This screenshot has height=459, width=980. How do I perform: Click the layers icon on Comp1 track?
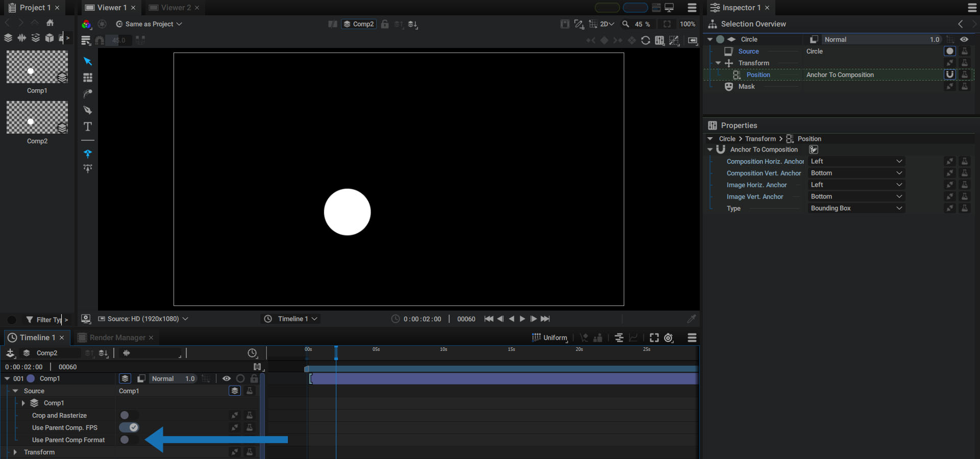click(125, 378)
